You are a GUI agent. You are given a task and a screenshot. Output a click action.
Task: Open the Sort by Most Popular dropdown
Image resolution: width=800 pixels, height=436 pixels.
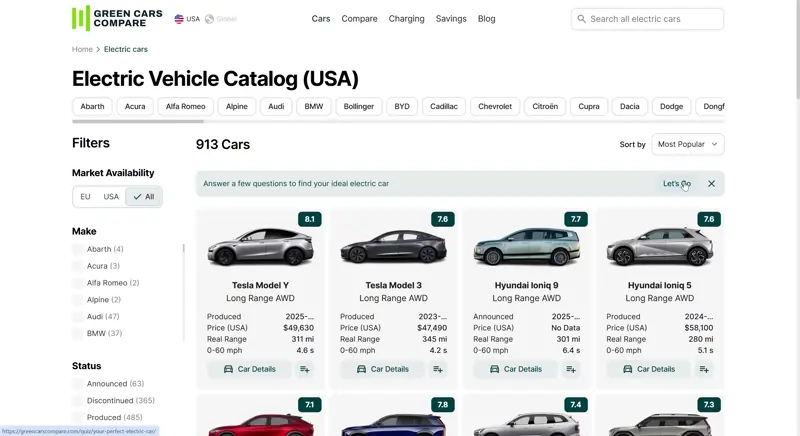tap(687, 144)
